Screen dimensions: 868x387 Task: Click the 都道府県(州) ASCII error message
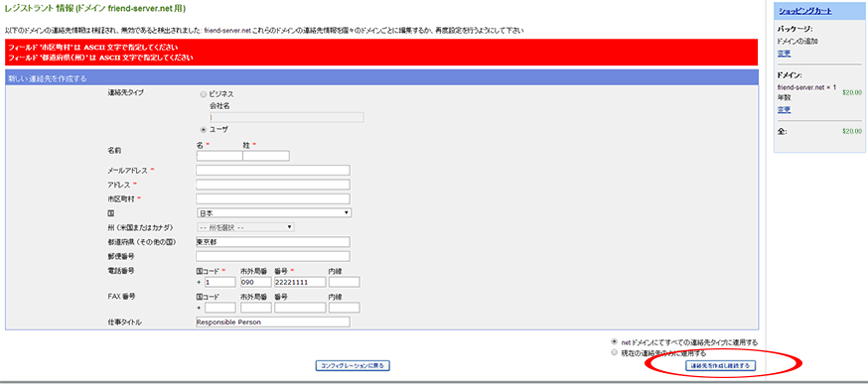[100, 58]
